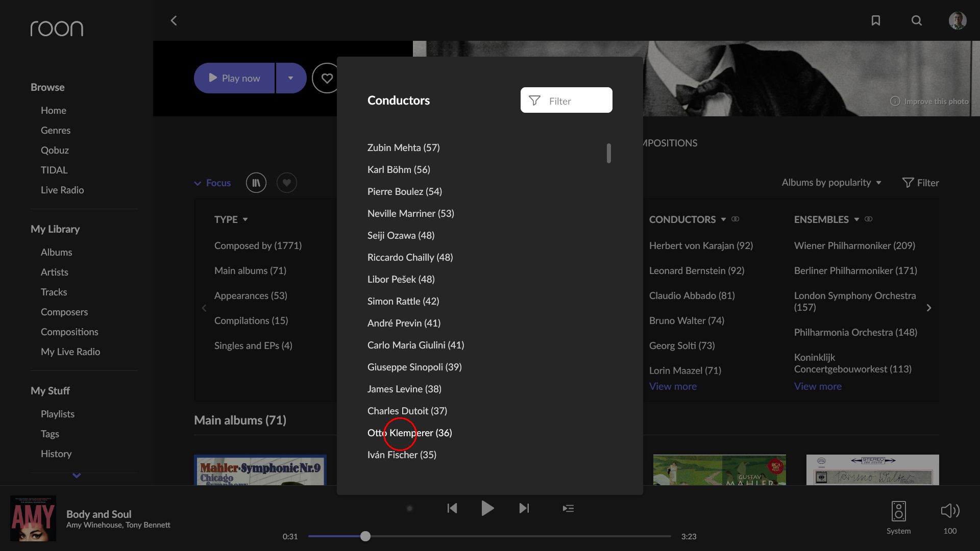Viewport: 980px width, 551px height.
Task: Select Iván Fischer (35)
Action: point(402,455)
